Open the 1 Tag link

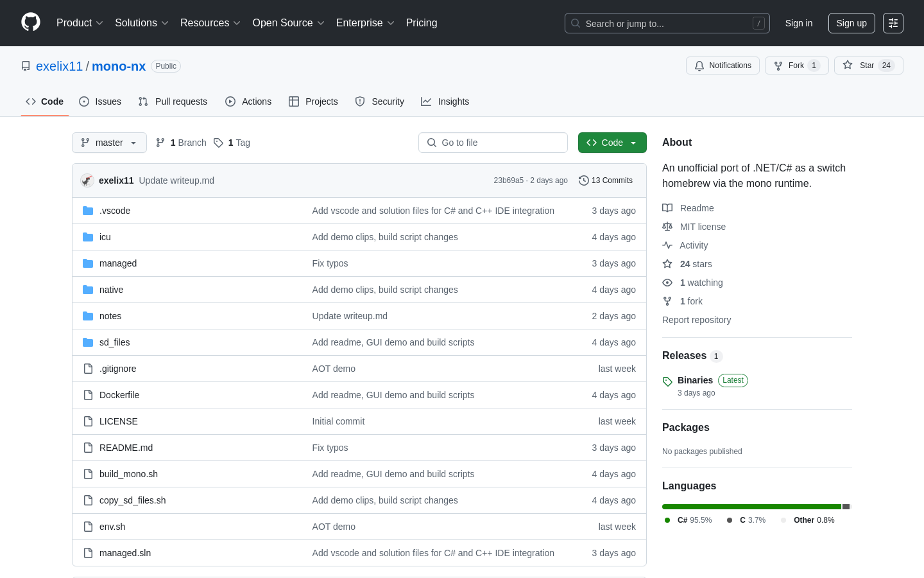[x=232, y=143]
